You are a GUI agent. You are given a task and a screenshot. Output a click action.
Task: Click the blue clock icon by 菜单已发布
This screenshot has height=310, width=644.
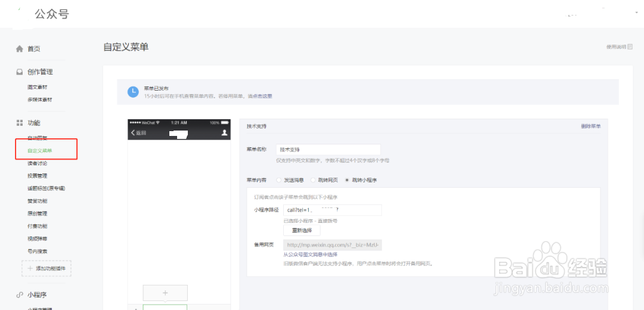pyautogui.click(x=132, y=92)
